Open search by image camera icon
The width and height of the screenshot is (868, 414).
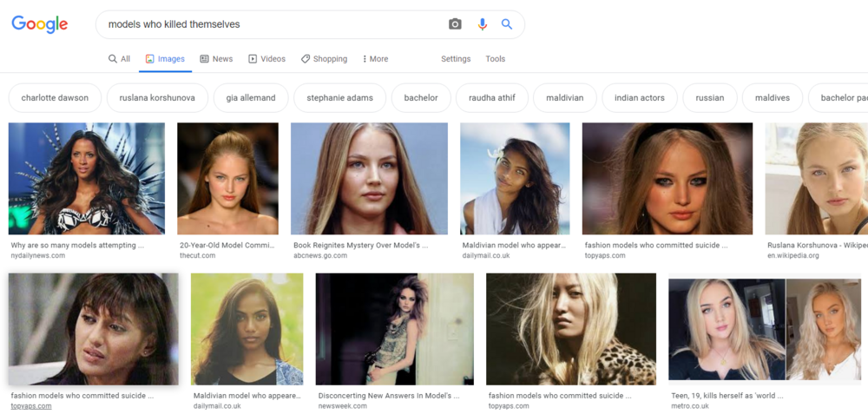point(455,24)
